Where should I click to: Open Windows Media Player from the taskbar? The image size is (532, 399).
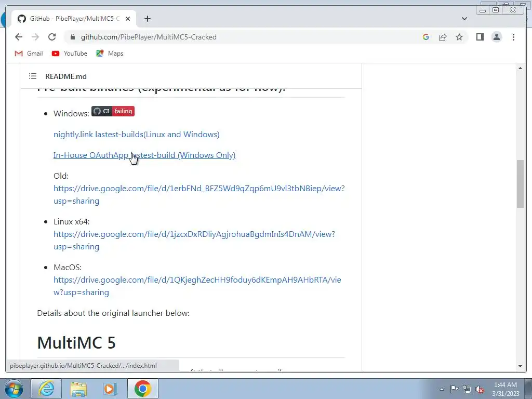pyautogui.click(x=110, y=389)
